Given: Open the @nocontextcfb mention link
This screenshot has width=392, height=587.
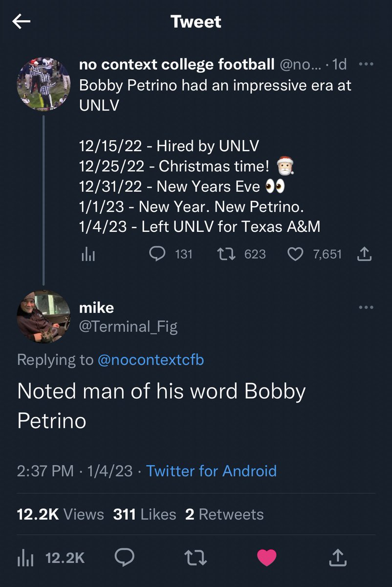Looking at the screenshot, I should tap(151, 360).
